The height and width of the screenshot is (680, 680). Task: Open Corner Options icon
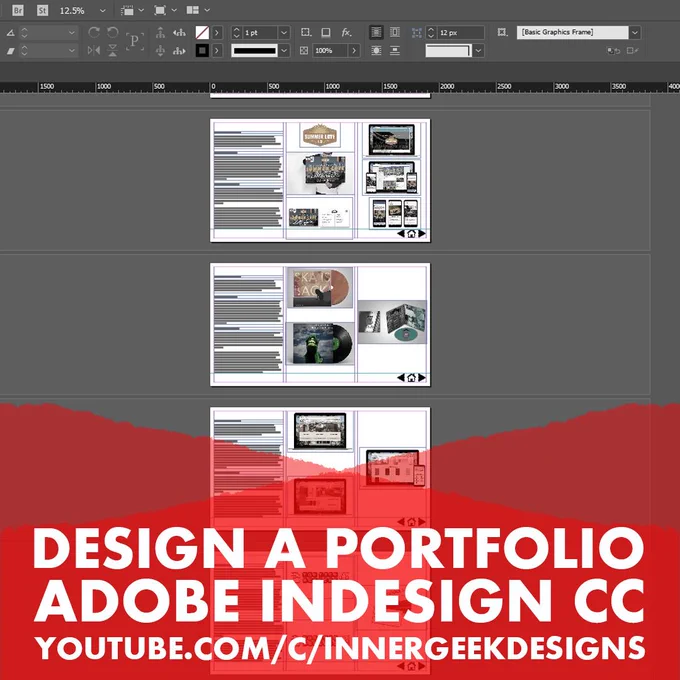coord(306,32)
